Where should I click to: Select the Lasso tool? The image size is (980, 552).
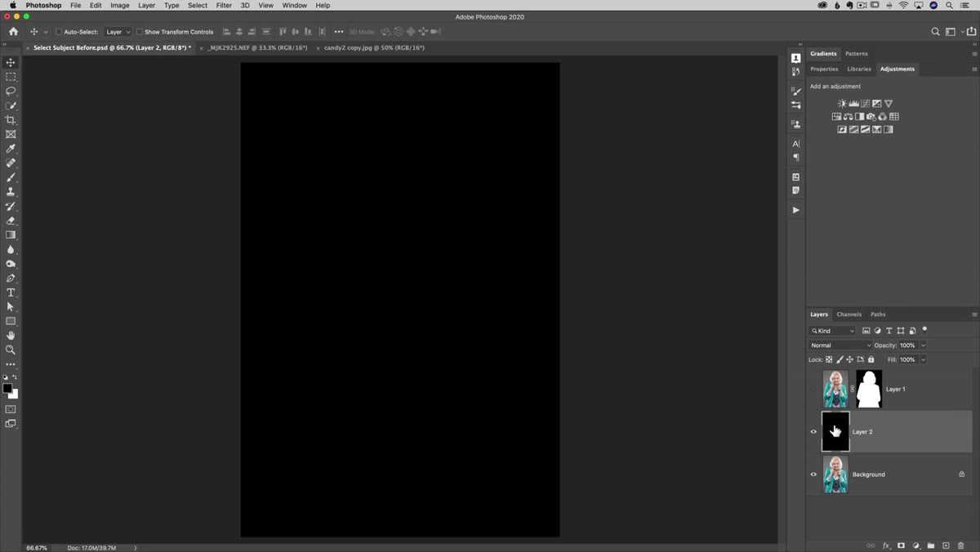(11, 91)
